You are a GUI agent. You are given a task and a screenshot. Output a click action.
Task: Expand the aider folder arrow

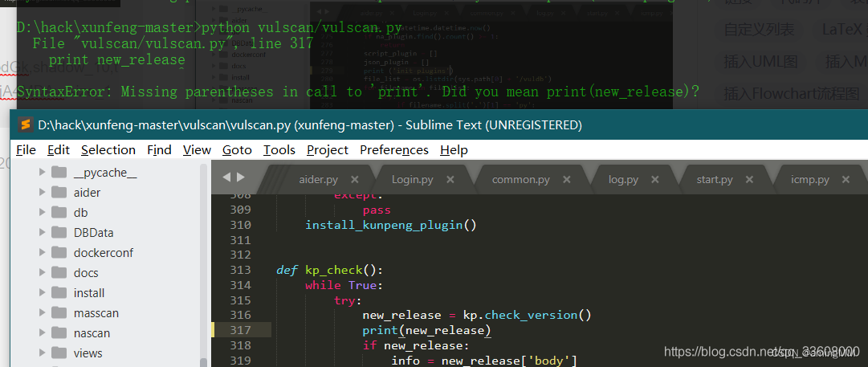coord(42,193)
